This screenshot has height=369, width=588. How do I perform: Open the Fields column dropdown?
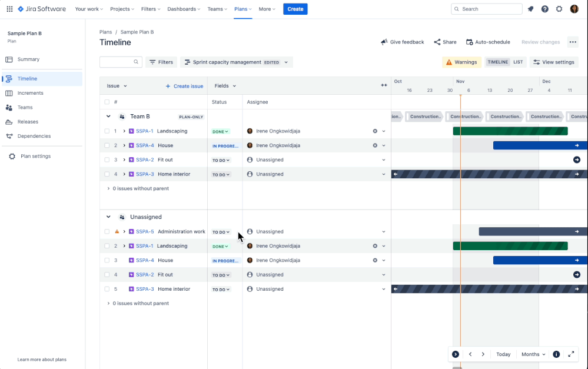pos(225,86)
